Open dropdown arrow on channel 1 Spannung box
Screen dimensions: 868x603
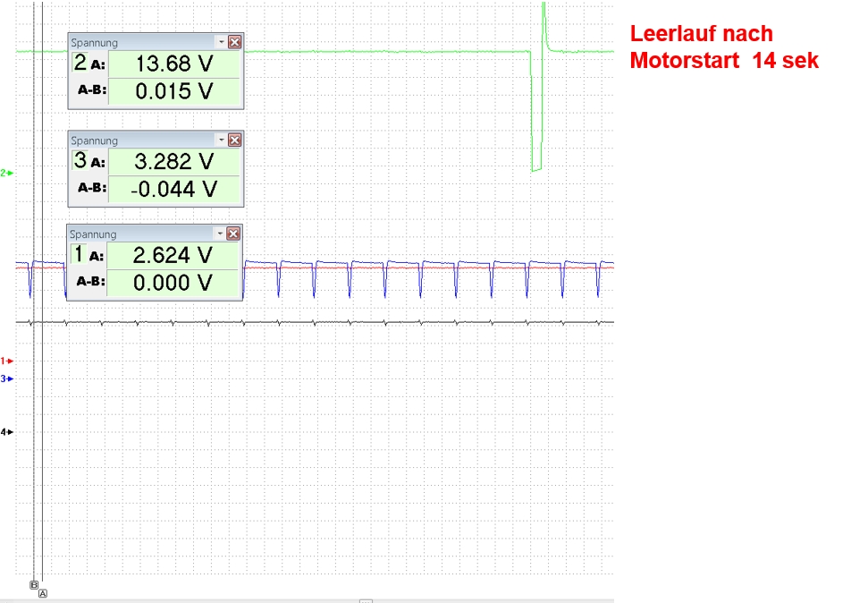coord(220,234)
